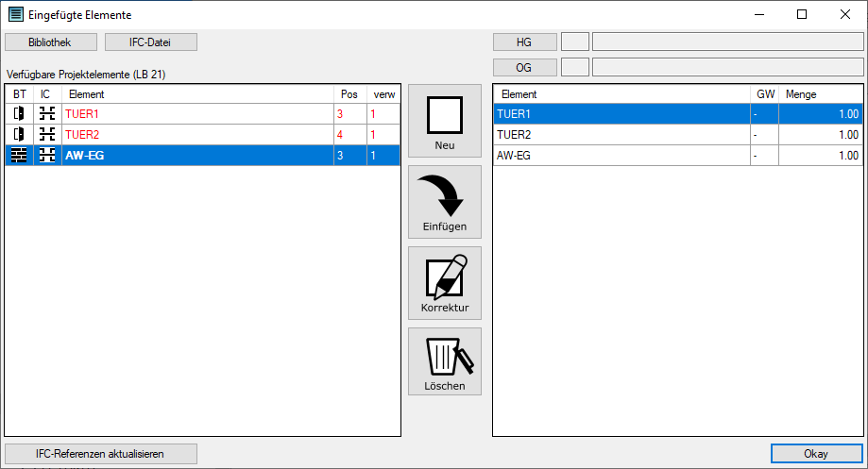Click IC link icon in AW-EG row
Viewport: 868px width, 469px height.
47,156
